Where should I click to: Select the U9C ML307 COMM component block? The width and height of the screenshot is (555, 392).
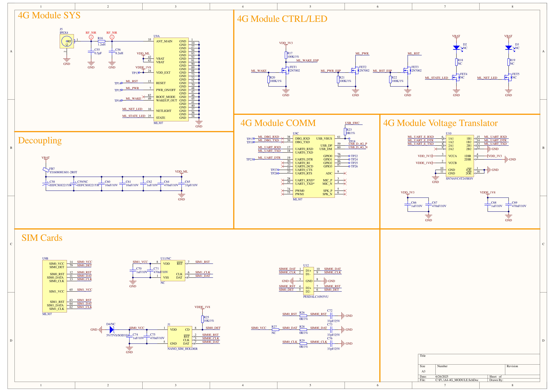tap(314, 166)
